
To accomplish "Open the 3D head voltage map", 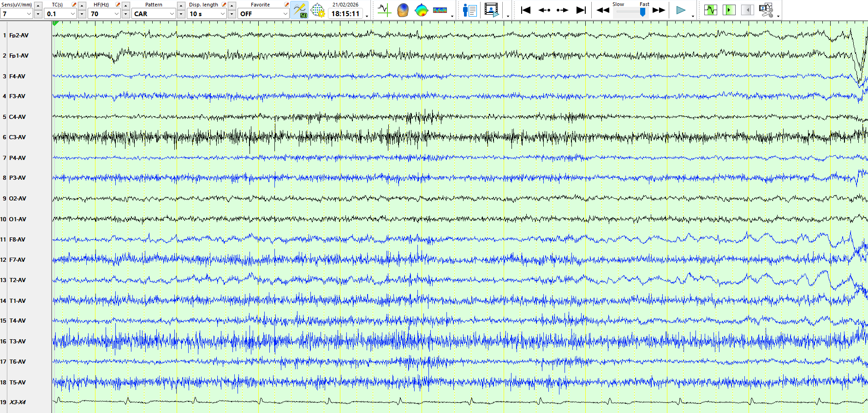I will (x=403, y=10).
